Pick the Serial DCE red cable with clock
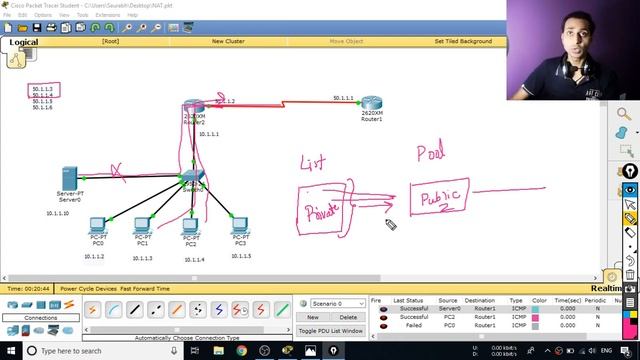This screenshot has width=640, height=360. (240, 310)
